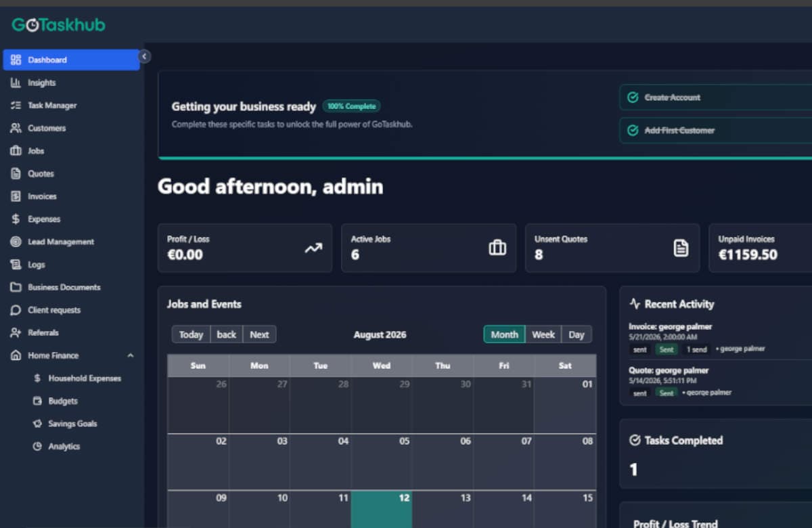The image size is (812, 528).
Task: Click the Expenses dollar sign icon
Action: click(16, 219)
